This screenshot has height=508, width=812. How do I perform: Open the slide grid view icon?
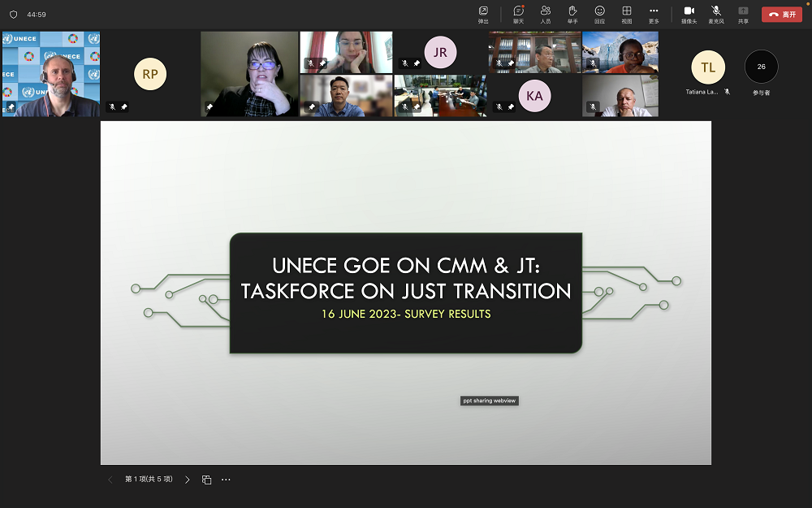click(x=206, y=480)
